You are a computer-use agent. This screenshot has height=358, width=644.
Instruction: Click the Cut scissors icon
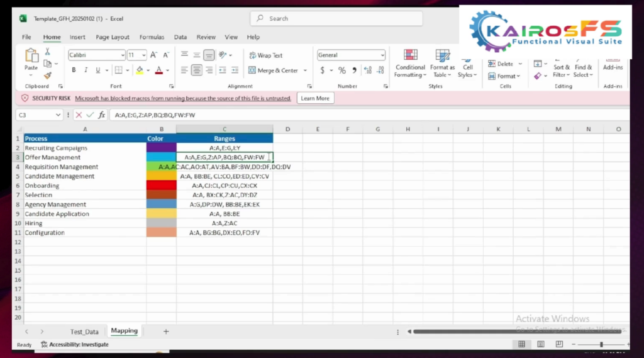[x=47, y=52]
